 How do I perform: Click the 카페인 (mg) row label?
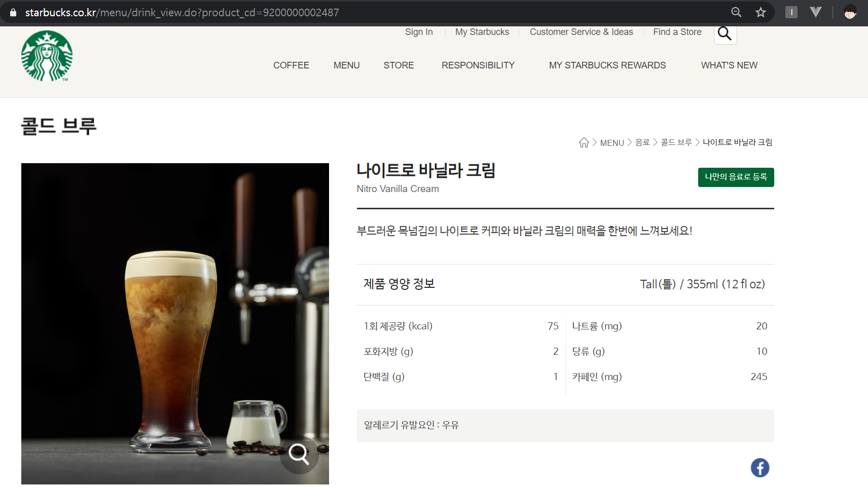point(597,377)
